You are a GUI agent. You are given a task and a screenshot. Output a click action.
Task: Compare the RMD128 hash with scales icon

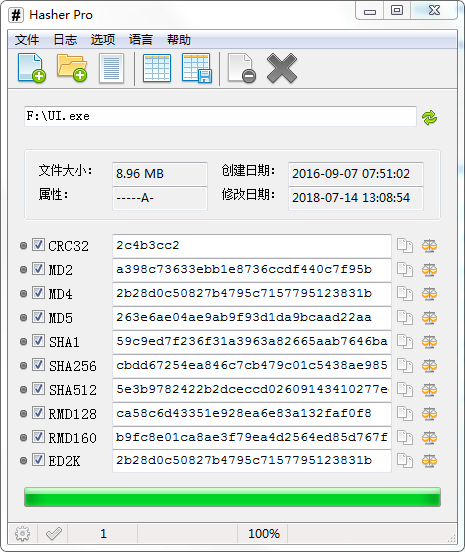(x=429, y=413)
